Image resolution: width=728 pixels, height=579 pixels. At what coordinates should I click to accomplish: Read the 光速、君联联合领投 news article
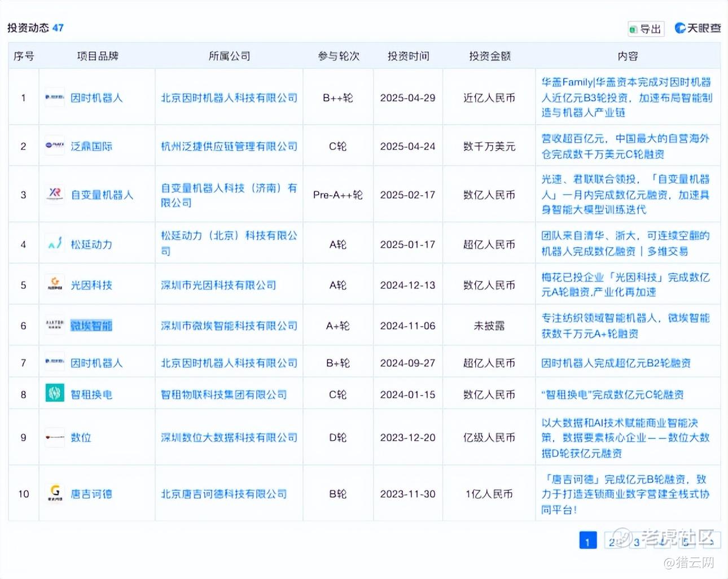[x=625, y=194]
